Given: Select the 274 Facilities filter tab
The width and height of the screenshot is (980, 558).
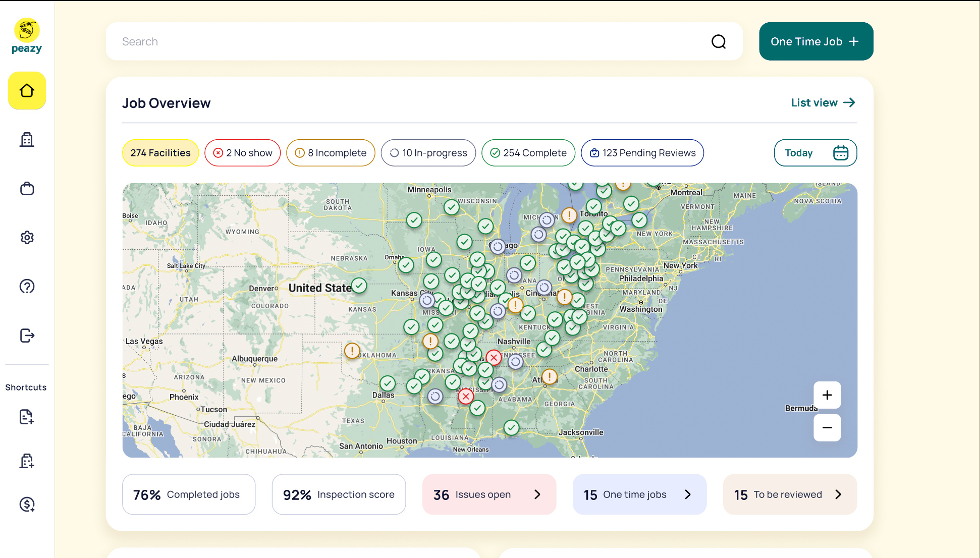Looking at the screenshot, I should point(160,152).
